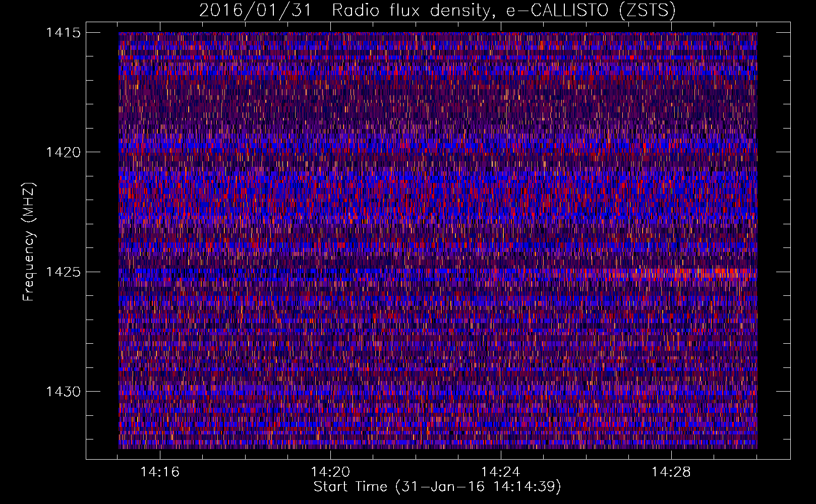Image resolution: width=816 pixels, height=504 pixels.
Task: Click the 14:24 time axis label
Action: (501, 472)
